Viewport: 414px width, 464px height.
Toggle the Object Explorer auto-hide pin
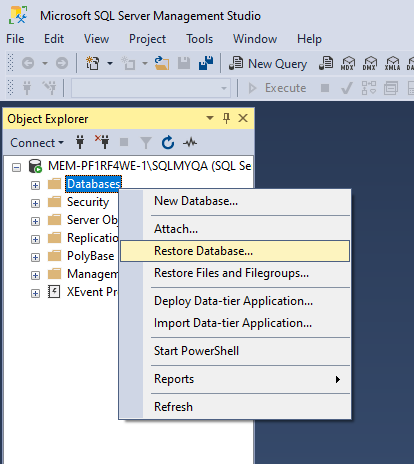(x=226, y=118)
